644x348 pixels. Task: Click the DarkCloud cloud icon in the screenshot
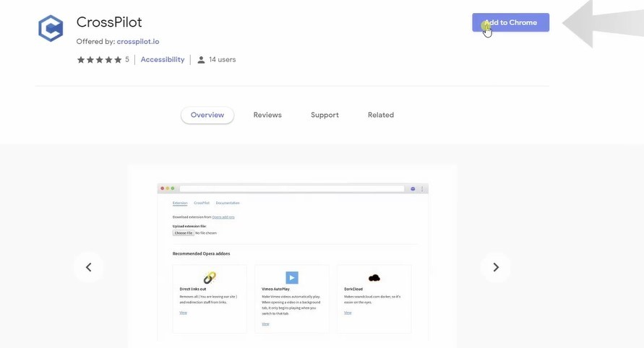(x=374, y=278)
